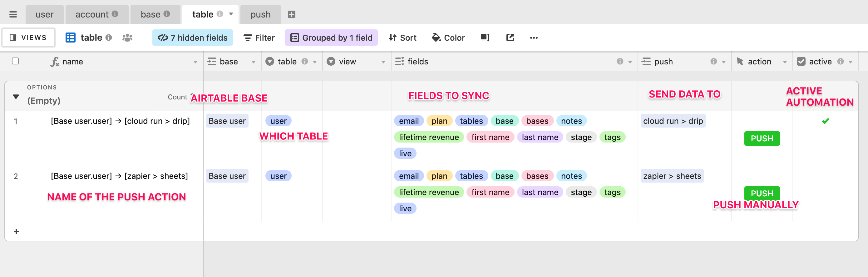Switch to the user tab
Image resolution: width=868 pixels, height=277 pixels.
click(44, 14)
